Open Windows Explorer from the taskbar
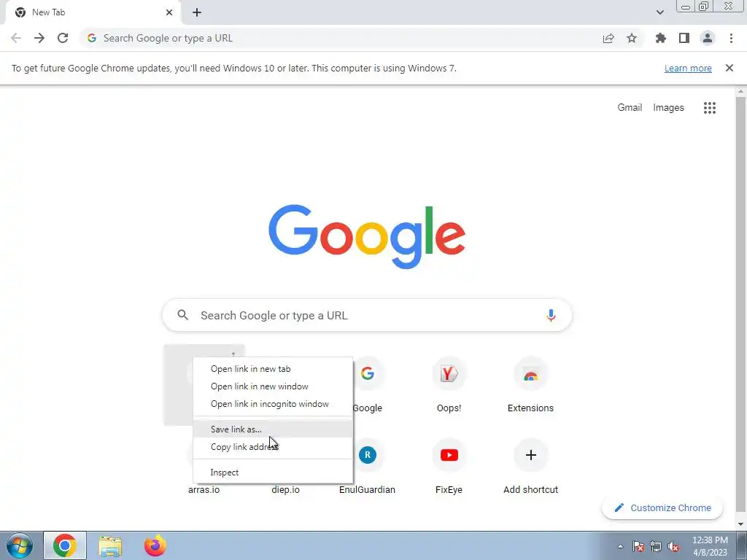Viewport: 747px width, 560px height. (110, 546)
